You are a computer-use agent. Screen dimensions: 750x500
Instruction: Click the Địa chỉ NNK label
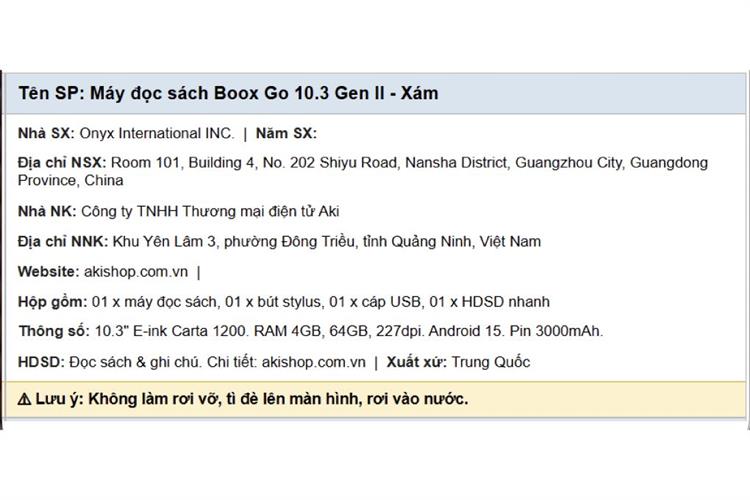click(63, 241)
